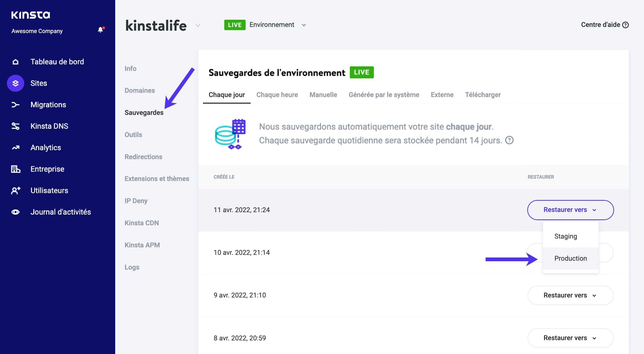Open the Entreprise section
The height and width of the screenshot is (354, 644).
pos(47,169)
